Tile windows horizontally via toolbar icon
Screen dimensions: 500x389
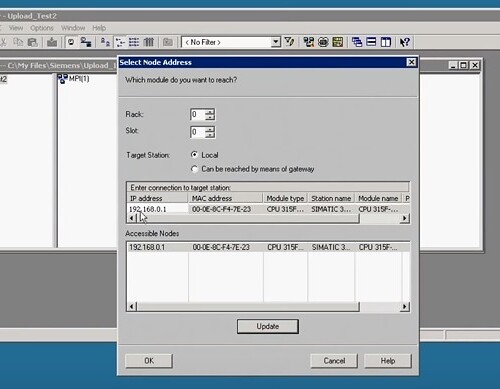click(x=371, y=42)
